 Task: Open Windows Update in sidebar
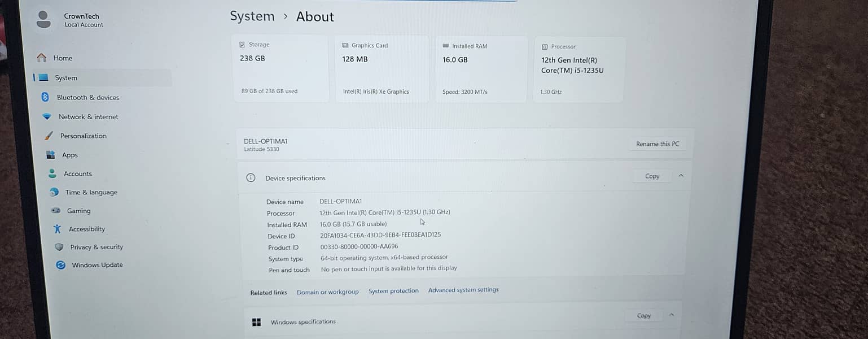click(x=97, y=265)
